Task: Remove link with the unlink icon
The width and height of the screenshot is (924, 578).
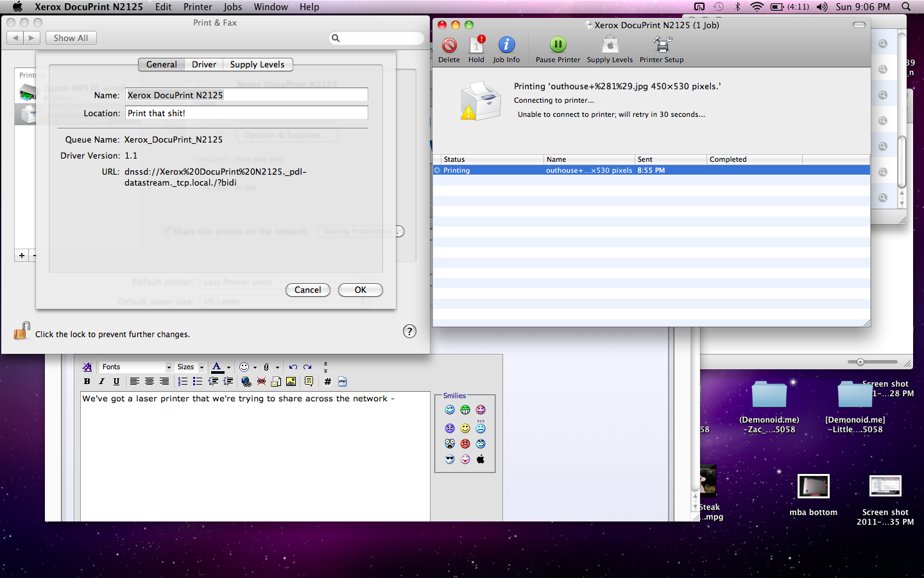Action: [x=261, y=381]
